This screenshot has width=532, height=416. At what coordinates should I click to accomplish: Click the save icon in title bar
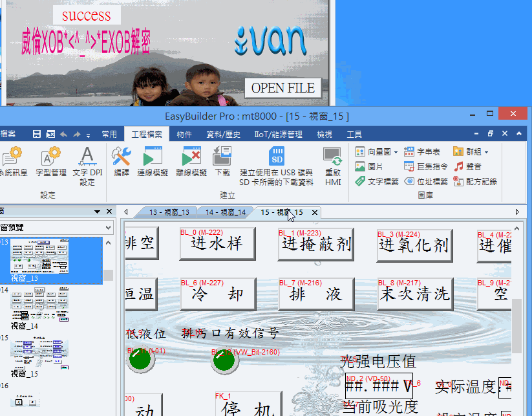pos(37,135)
